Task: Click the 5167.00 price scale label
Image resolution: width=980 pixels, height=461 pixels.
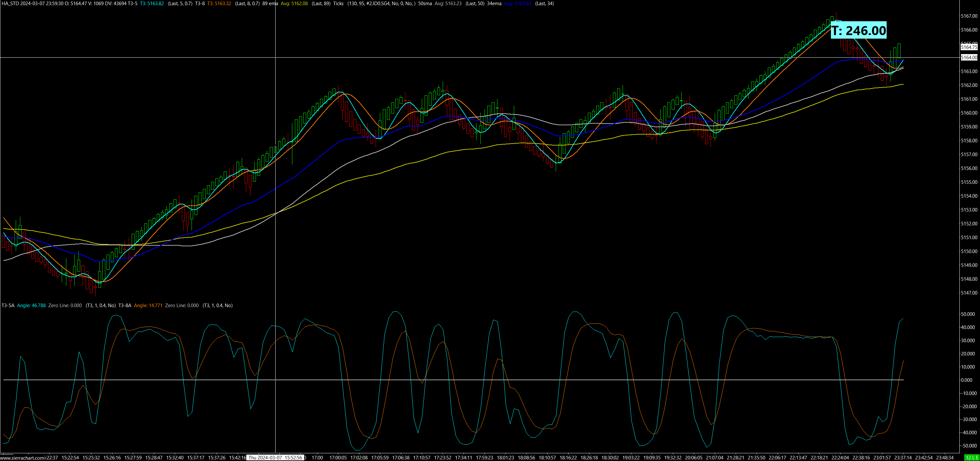Action: click(x=969, y=16)
